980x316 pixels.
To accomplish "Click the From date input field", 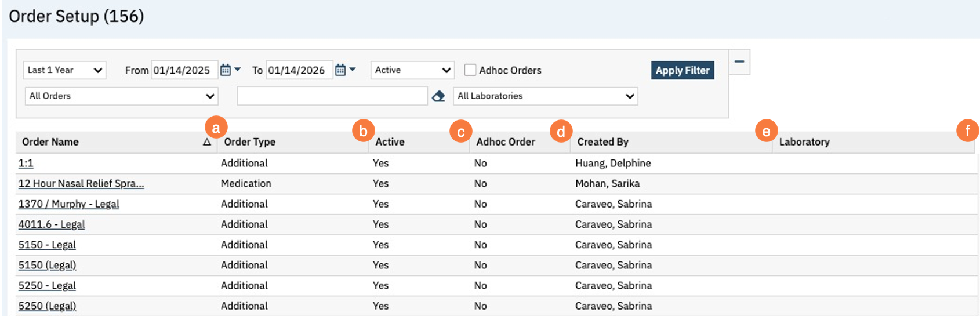I will click(184, 70).
